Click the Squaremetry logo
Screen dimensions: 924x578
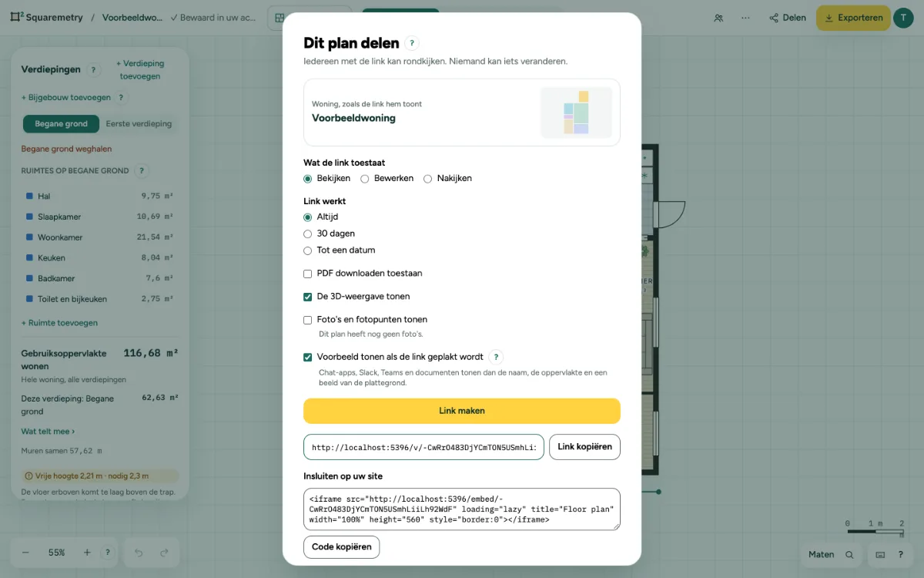click(x=46, y=18)
